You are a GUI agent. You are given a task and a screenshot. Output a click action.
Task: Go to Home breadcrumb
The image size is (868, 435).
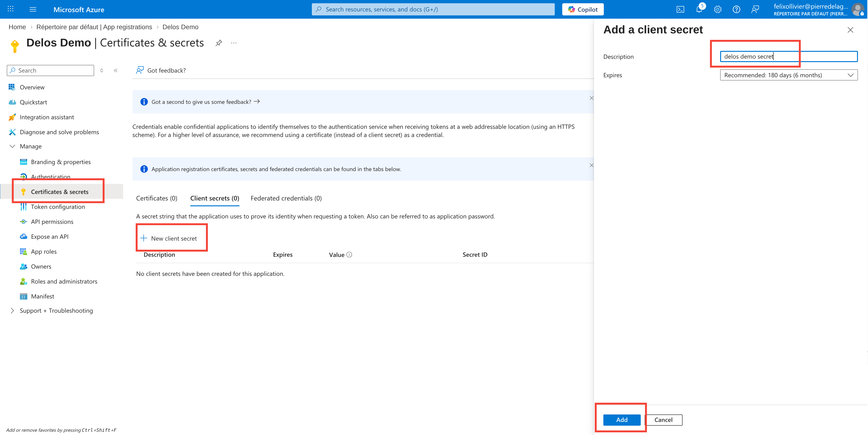coord(17,27)
